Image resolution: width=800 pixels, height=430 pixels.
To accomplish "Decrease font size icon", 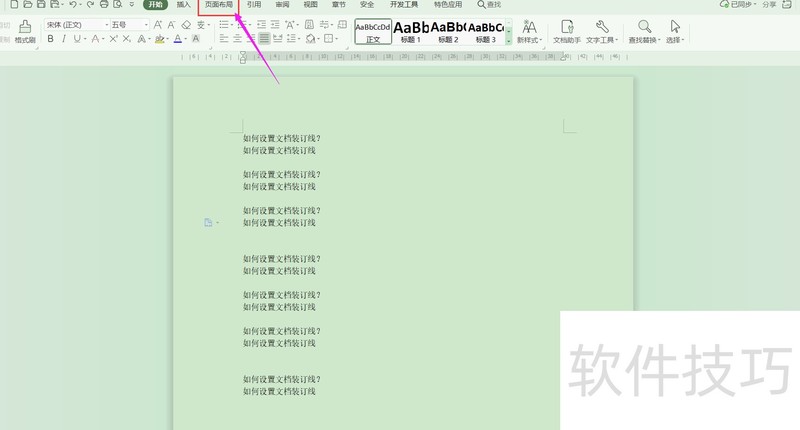I will tap(171, 24).
